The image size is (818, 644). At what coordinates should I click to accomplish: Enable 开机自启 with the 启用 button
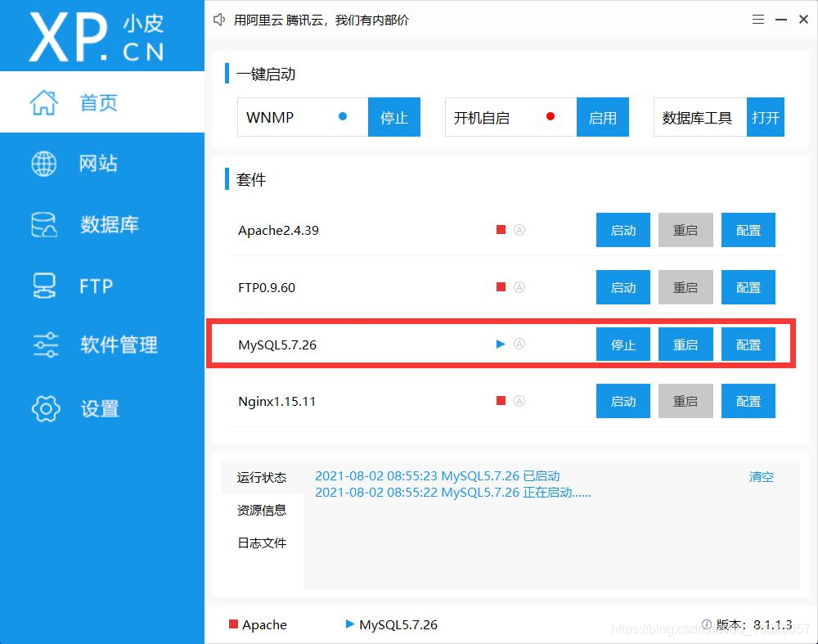click(x=603, y=117)
